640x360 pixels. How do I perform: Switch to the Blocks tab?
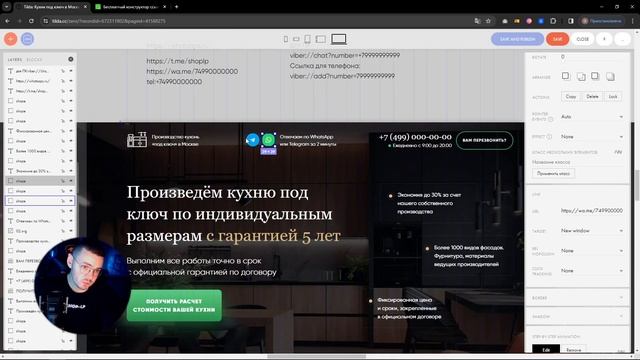[x=34, y=60]
